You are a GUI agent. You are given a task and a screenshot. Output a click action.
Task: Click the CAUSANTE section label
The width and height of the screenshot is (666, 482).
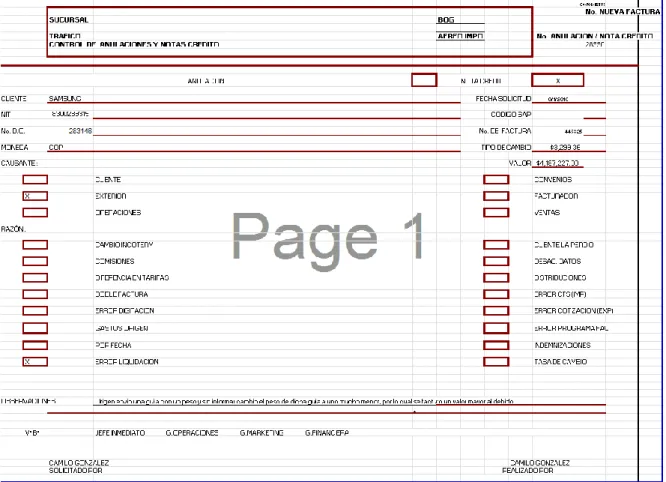[x=19, y=163]
